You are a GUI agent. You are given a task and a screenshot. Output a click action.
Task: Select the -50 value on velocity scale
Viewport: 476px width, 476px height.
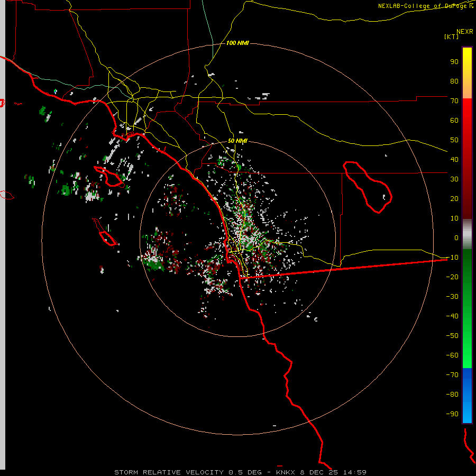(x=452, y=335)
